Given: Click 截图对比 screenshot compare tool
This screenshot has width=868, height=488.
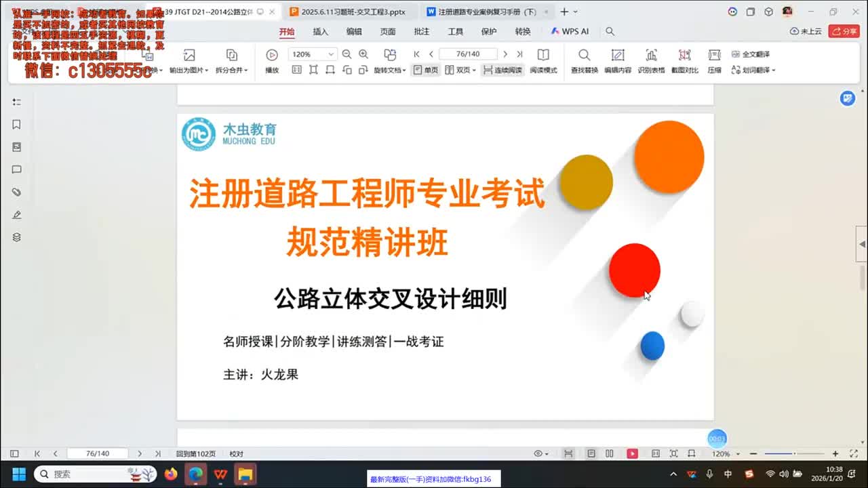Looking at the screenshot, I should 685,61.
